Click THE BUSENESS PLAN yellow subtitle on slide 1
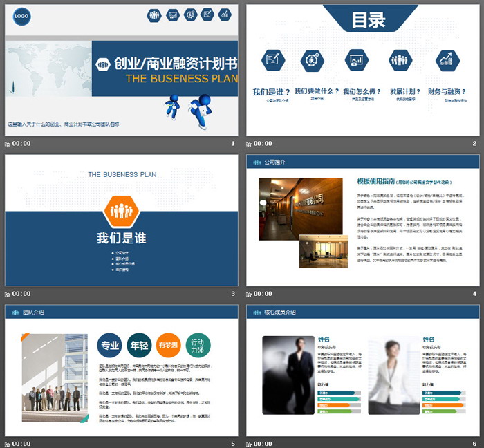 click(x=181, y=79)
